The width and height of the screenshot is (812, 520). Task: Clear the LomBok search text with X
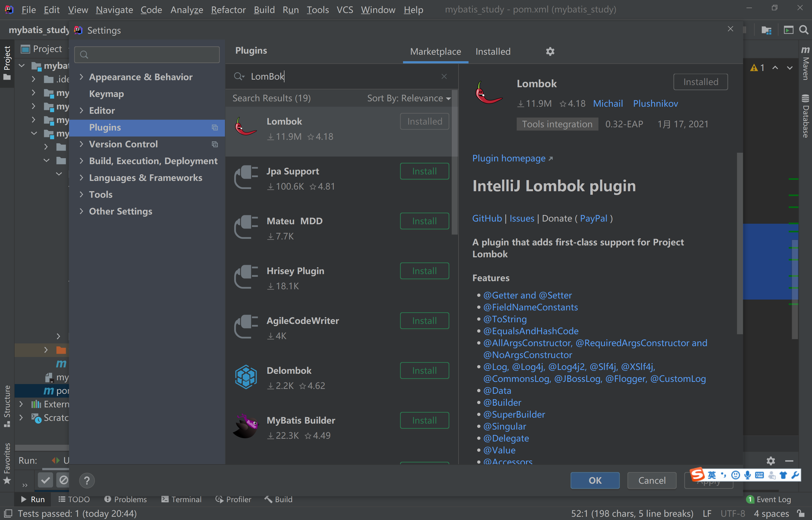point(444,77)
